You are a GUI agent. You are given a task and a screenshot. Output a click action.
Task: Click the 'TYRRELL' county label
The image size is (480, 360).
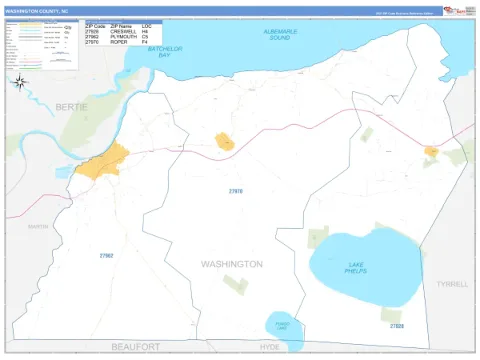[452, 284]
